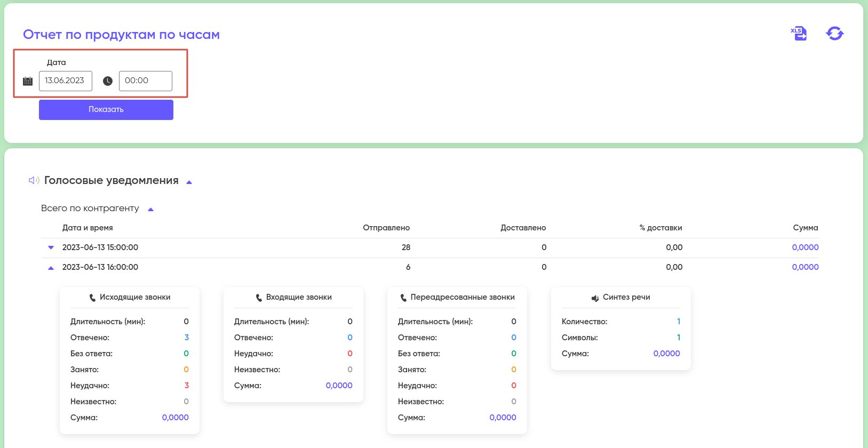This screenshot has height=448, width=868.
Task: Click the Синтез речи speaker icon
Action: [595, 298]
